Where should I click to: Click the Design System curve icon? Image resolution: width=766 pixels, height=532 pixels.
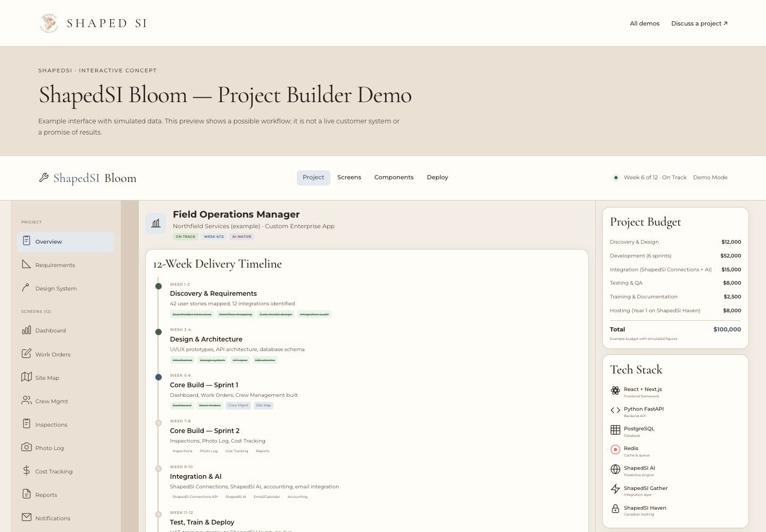pos(27,288)
